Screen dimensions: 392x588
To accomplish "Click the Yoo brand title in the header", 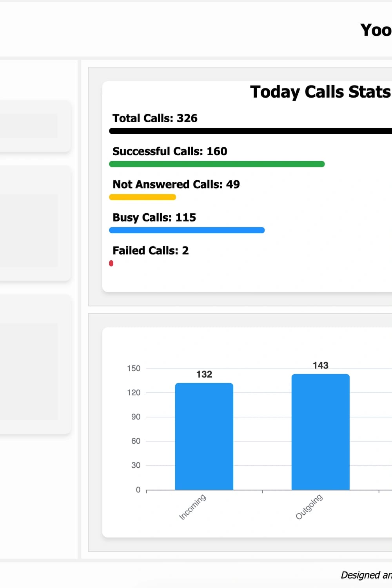I will [x=376, y=29].
